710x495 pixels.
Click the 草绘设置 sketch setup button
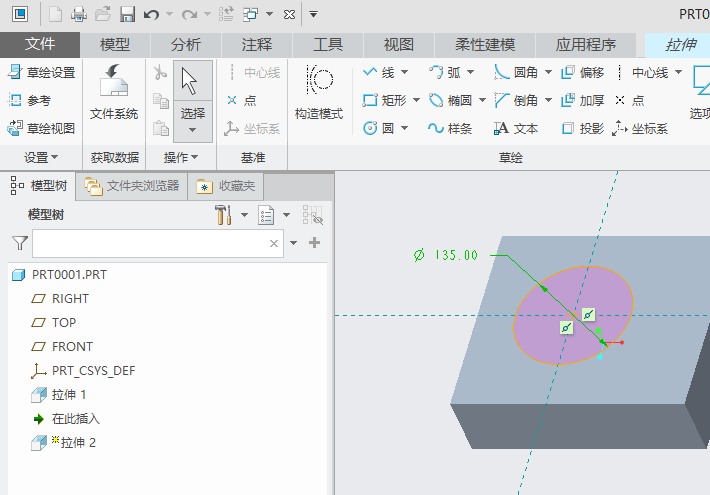point(42,72)
